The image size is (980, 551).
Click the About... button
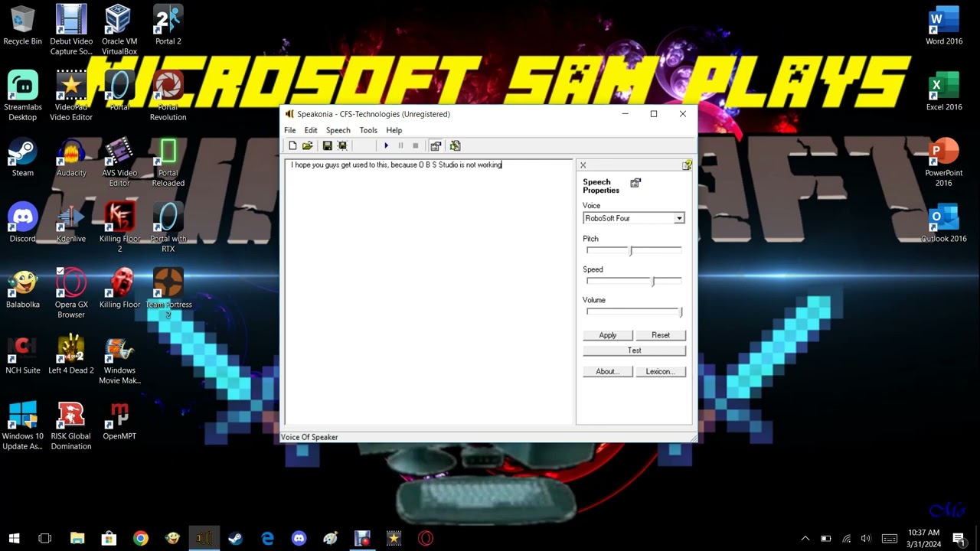[608, 371]
